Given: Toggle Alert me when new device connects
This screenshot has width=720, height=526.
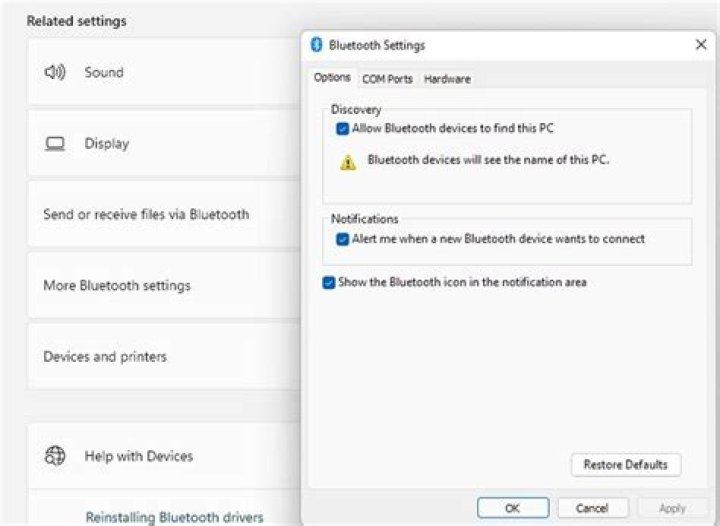Looking at the screenshot, I should tap(343, 239).
